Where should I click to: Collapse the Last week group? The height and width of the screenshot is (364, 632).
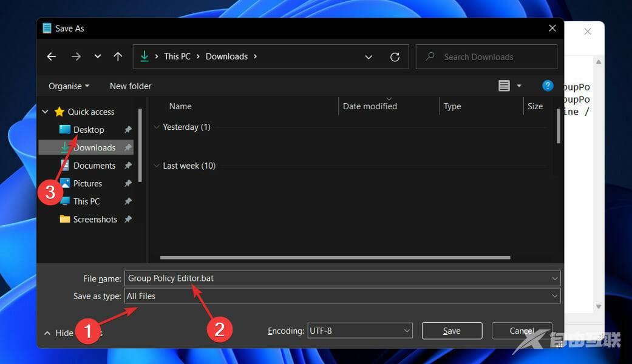coord(157,166)
